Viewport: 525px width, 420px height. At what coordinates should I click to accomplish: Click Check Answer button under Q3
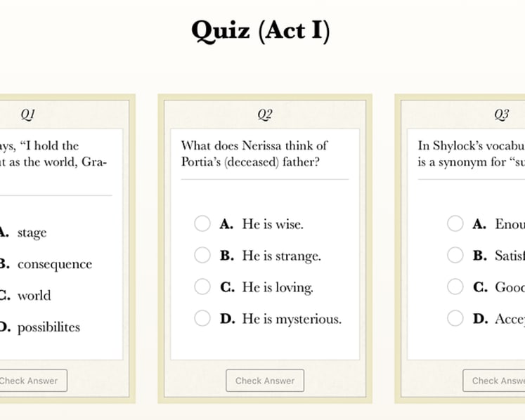494,381
